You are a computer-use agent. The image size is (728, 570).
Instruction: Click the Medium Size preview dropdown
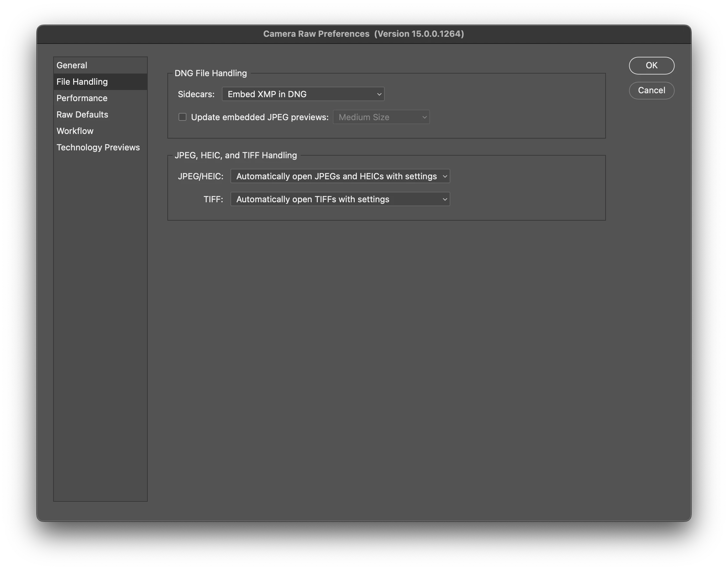[381, 117]
